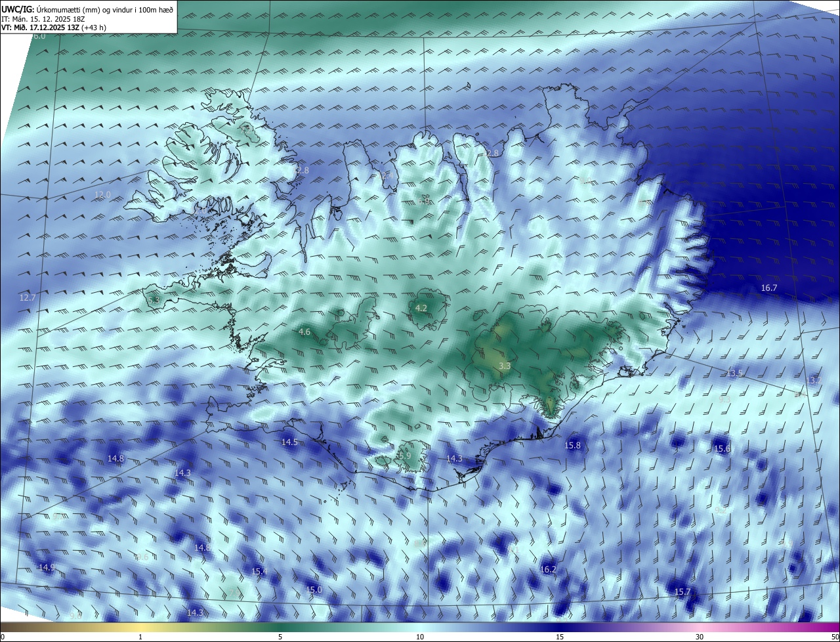Click the '15.7' value label in the southeast ocean
Viewport: 840px width, 642px height.
682,592
